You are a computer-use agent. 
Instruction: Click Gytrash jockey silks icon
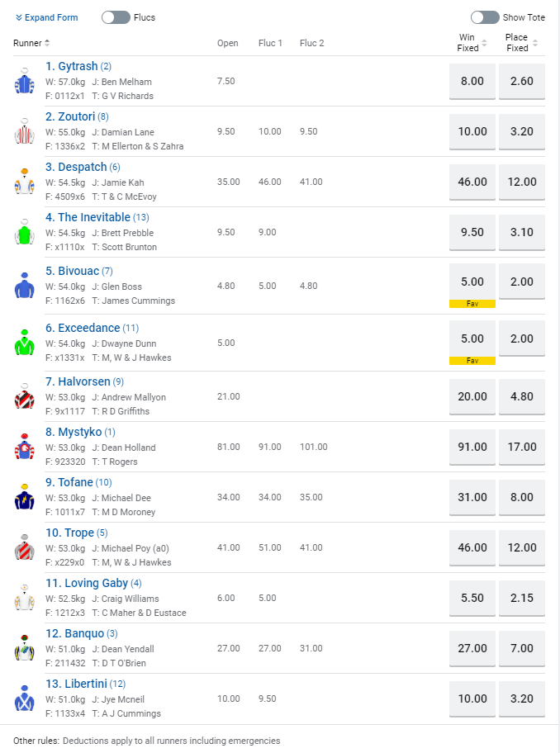click(24, 81)
